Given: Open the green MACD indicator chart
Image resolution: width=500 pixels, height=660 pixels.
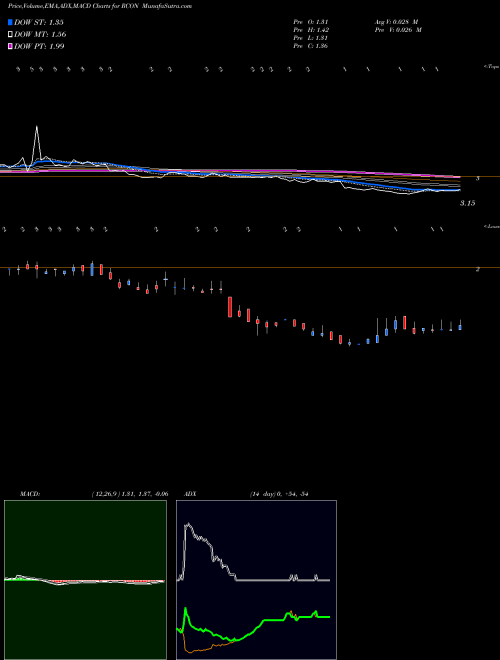Looking at the screenshot, I should pos(85,580).
